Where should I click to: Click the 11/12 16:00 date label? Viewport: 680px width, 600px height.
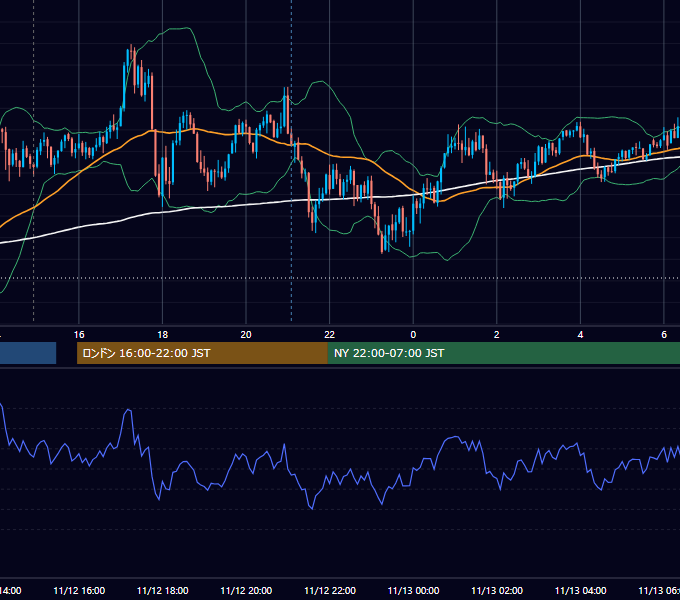[79, 590]
